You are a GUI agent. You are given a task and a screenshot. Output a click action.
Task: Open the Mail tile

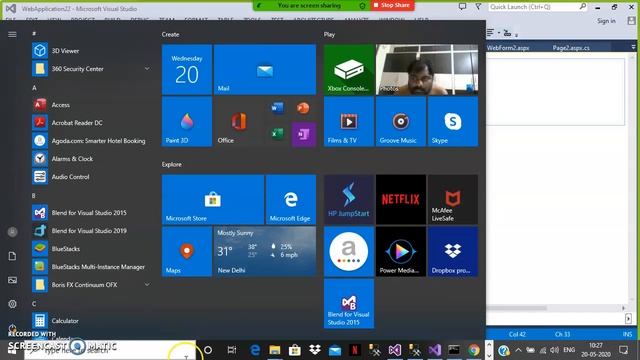click(x=265, y=70)
